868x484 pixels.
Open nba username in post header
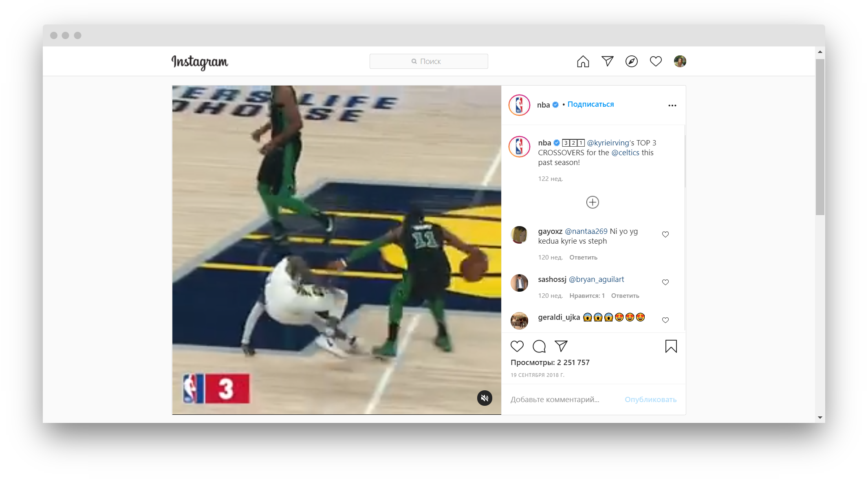coord(543,105)
